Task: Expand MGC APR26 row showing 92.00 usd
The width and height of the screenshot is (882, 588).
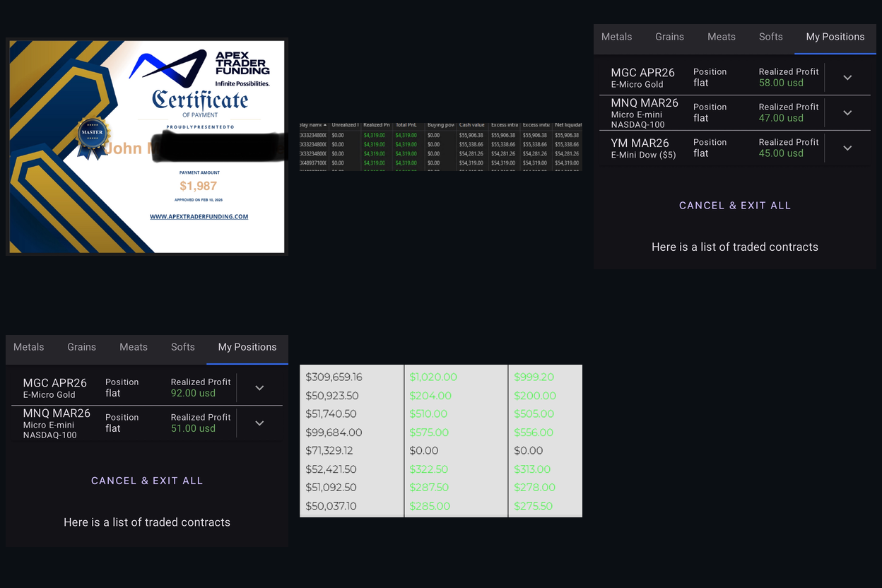Action: tap(259, 387)
